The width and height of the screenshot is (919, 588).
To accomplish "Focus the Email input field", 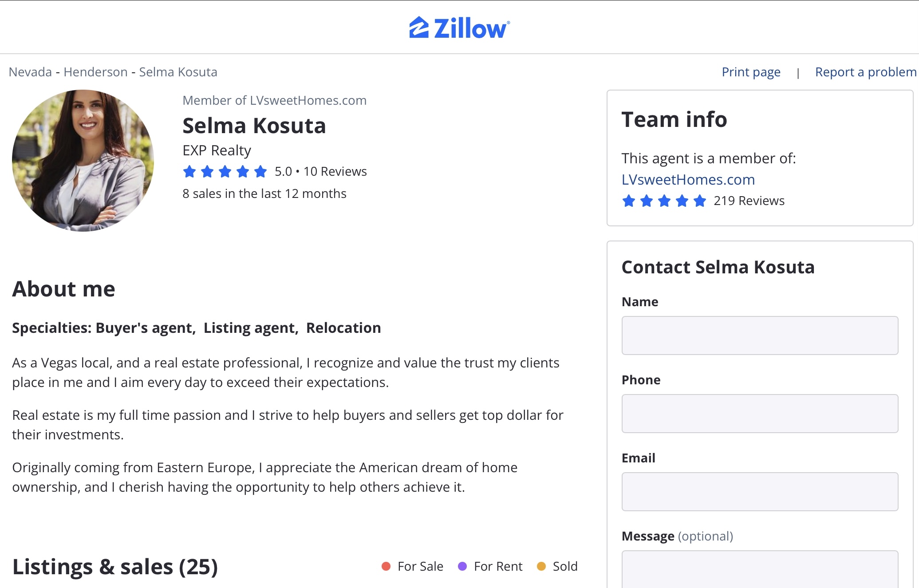I will click(760, 492).
